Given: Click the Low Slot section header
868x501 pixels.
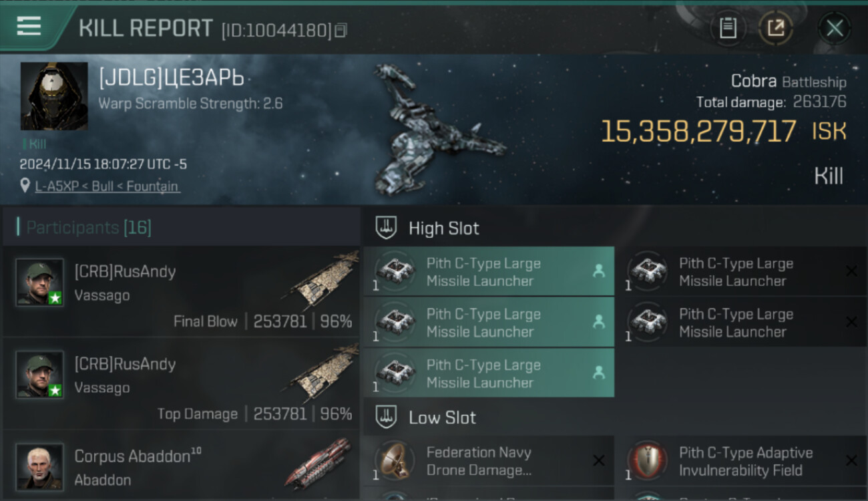Looking at the screenshot, I should coord(442,418).
